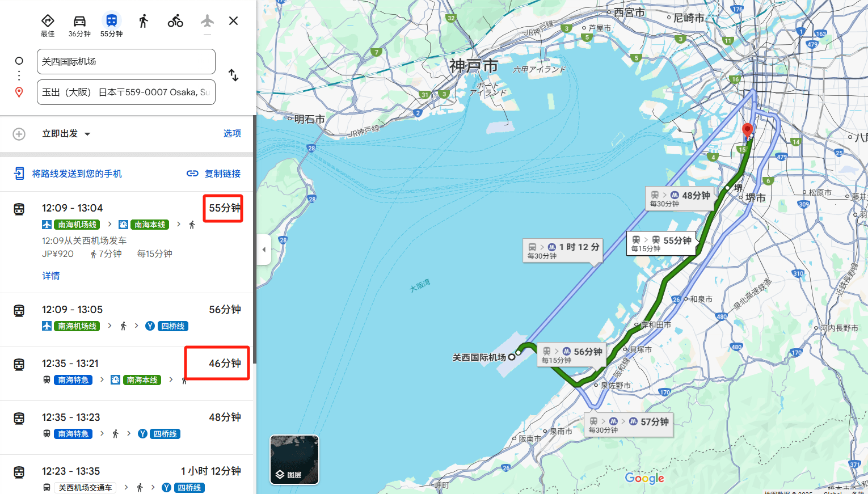This screenshot has width=868, height=494.
Task: Close the directions panel
Action: coord(233,21)
